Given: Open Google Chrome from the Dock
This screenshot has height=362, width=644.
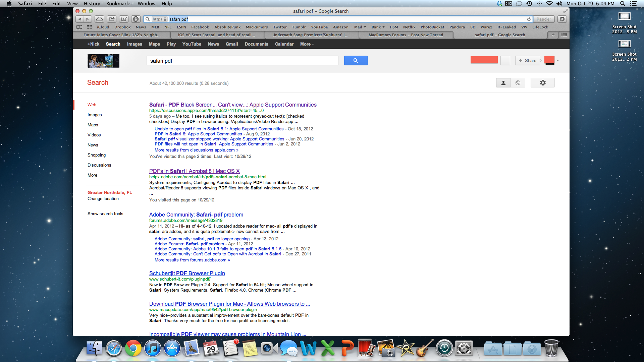Looking at the screenshot, I should 133,349.
